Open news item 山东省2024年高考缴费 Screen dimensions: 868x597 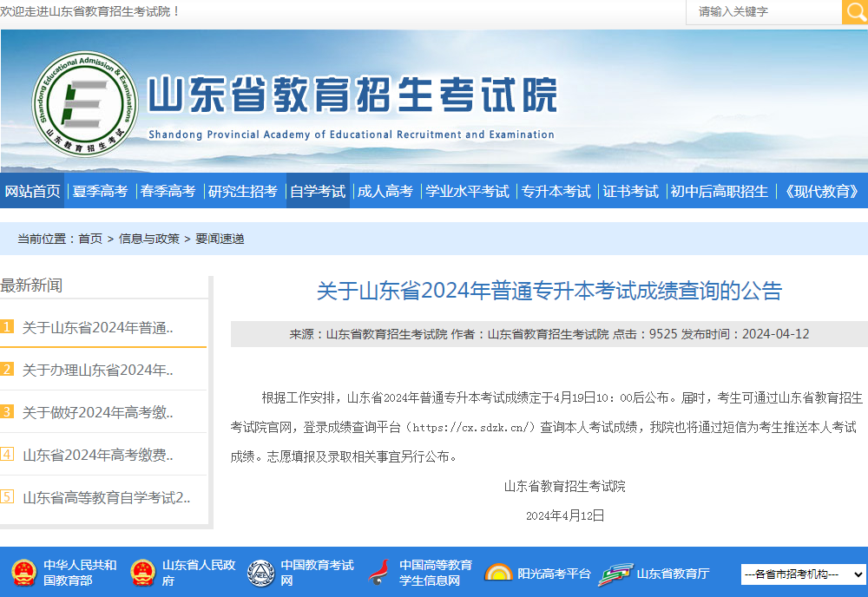[97, 455]
